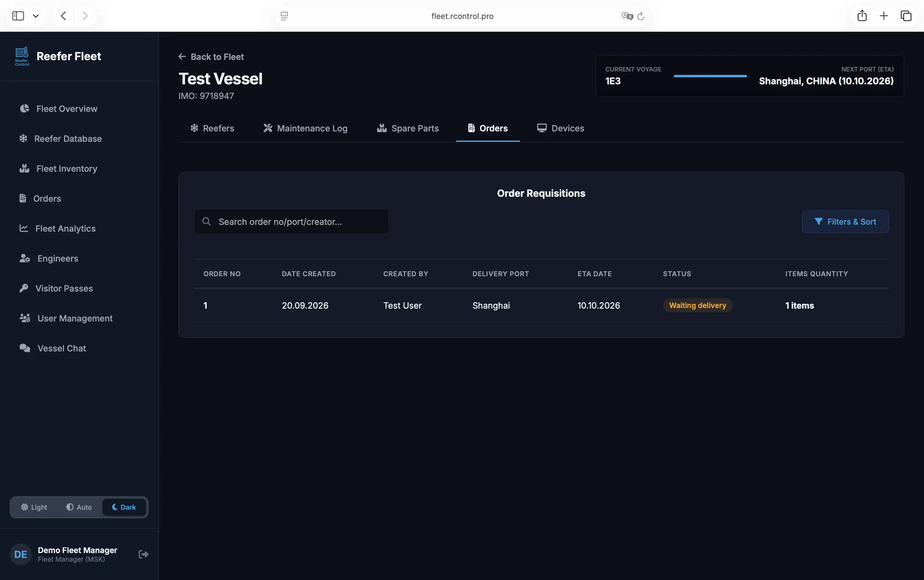Viewport: 924px width, 580px height.
Task: Switch to the Devices tab
Action: click(560, 128)
